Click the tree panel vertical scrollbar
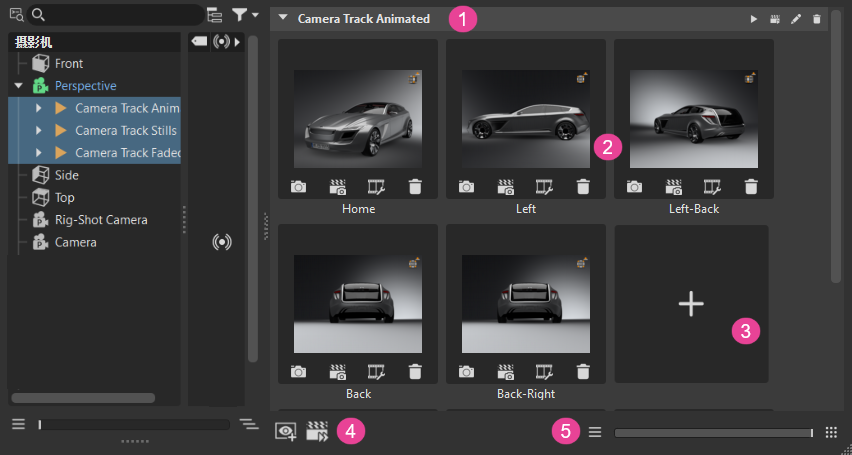The height and width of the screenshot is (455, 852). coord(253,198)
